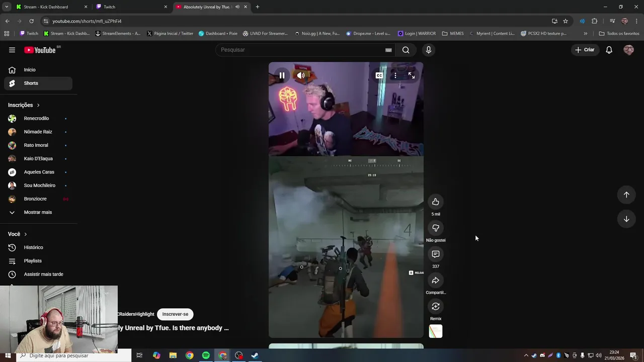Go to next Short with down arrow
This screenshot has width=644, height=362.
[x=626, y=219]
